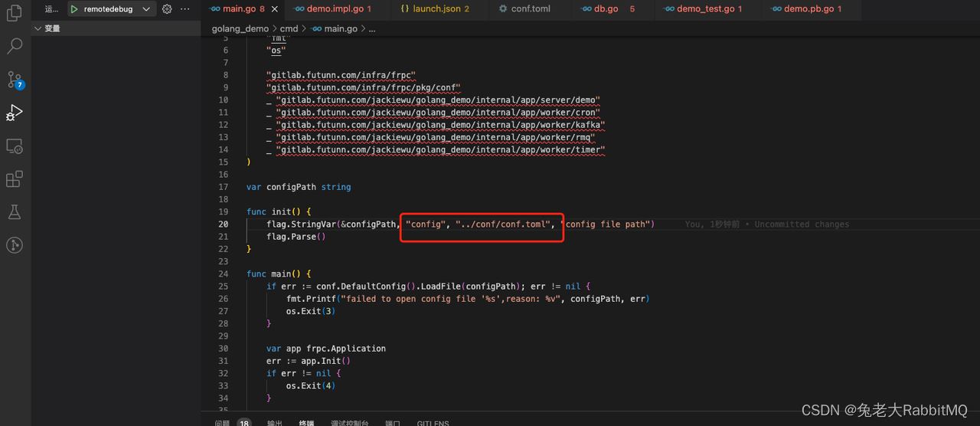The width and height of the screenshot is (980, 426).
Task: Switch to the launch.json tab
Action: pos(435,9)
